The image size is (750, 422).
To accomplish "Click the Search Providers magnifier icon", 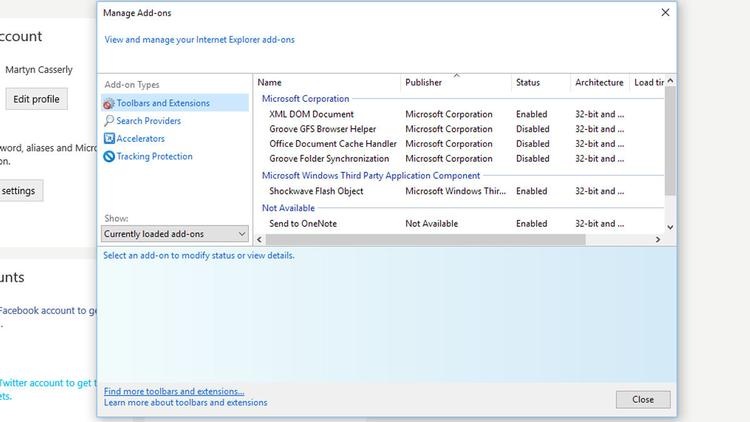I will pos(109,121).
